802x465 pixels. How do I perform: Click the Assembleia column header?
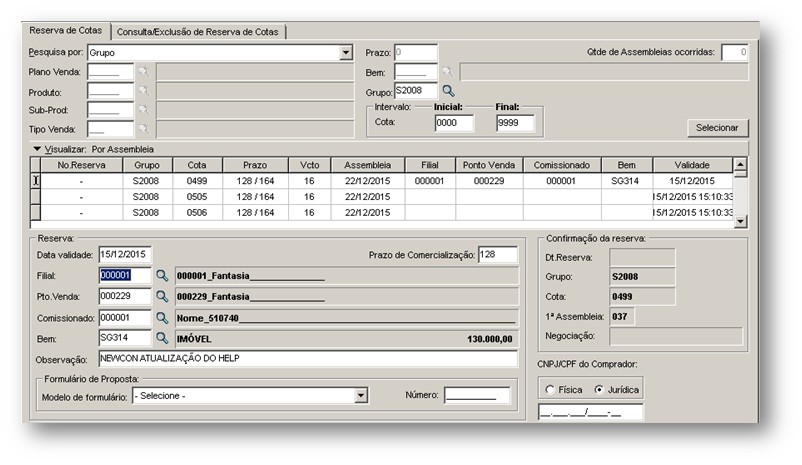(x=368, y=165)
